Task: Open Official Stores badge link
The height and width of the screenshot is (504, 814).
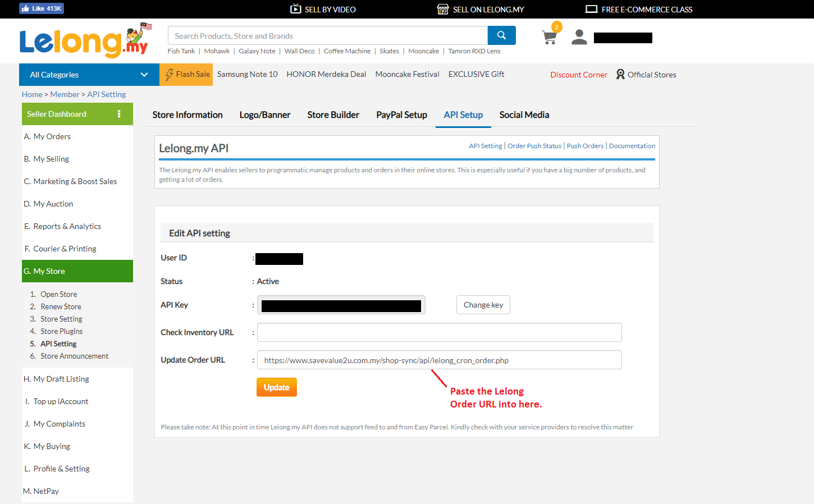Action: [x=646, y=75]
